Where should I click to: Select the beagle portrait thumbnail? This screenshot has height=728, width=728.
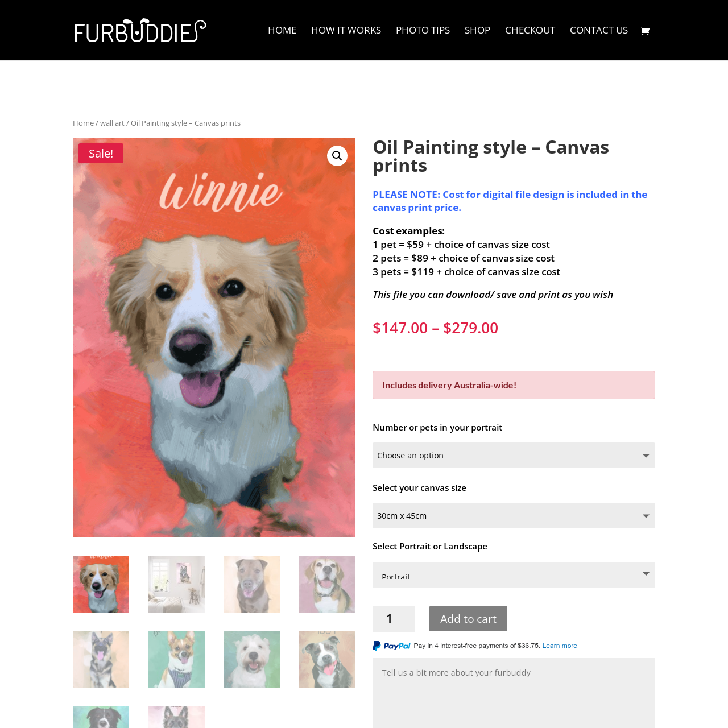tap(327, 584)
